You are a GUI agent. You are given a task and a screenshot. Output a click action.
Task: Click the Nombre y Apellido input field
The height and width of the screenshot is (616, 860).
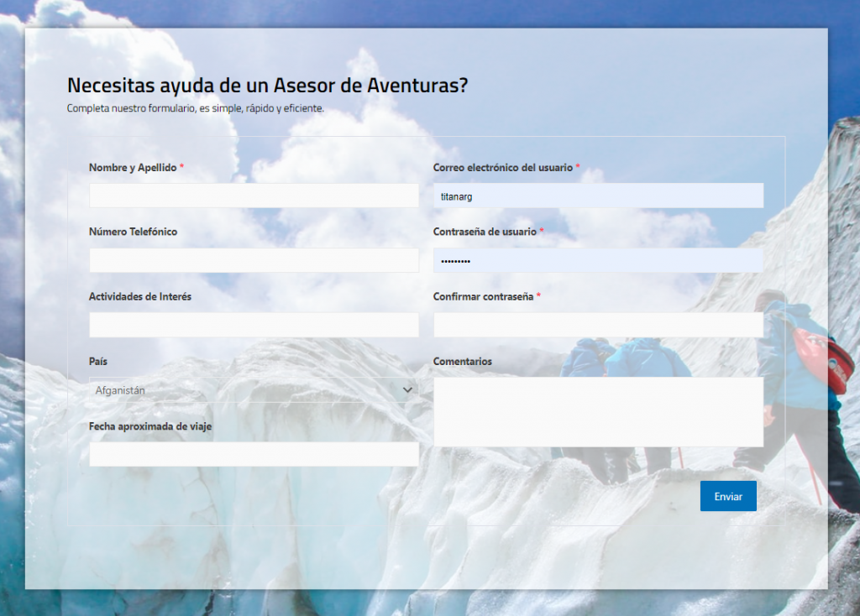[254, 196]
